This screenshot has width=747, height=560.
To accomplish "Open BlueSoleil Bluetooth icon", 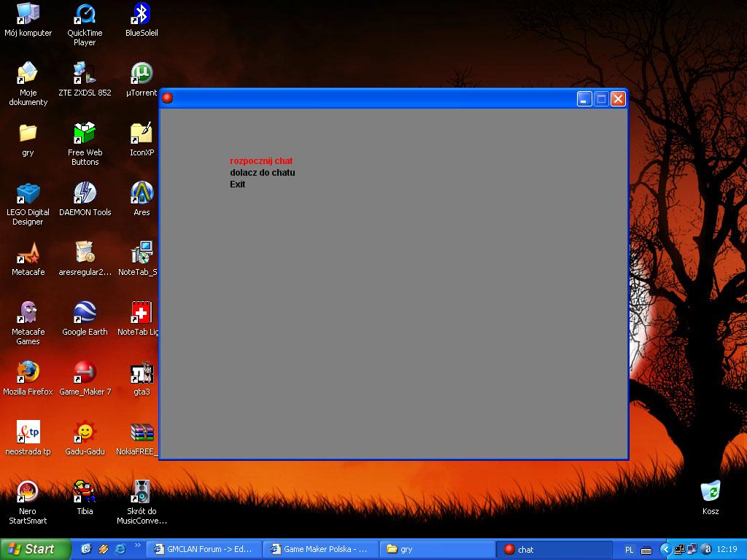I will click(142, 14).
